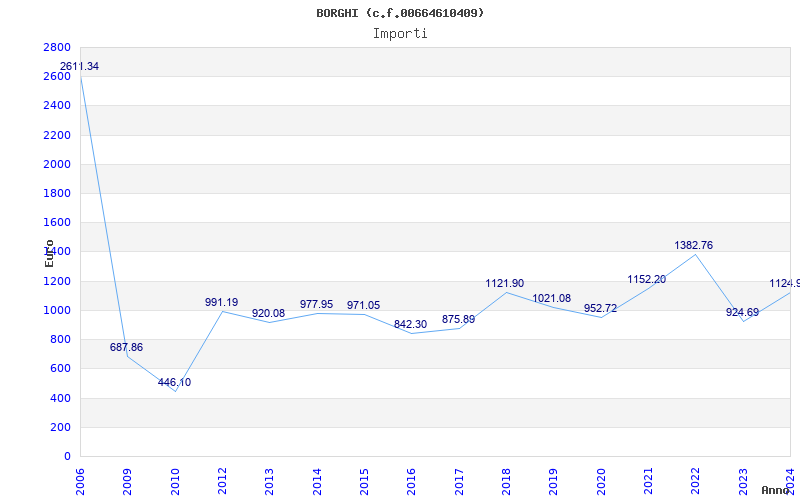
Task: Click the 800 y-axis value
Action: [61, 339]
